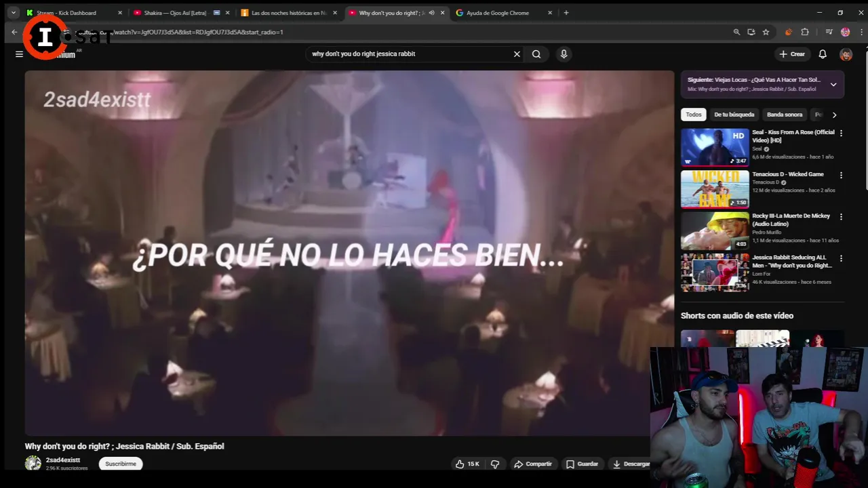This screenshot has width=868, height=488.
Task: Show more filter chips with the right arrow
Action: 834,115
